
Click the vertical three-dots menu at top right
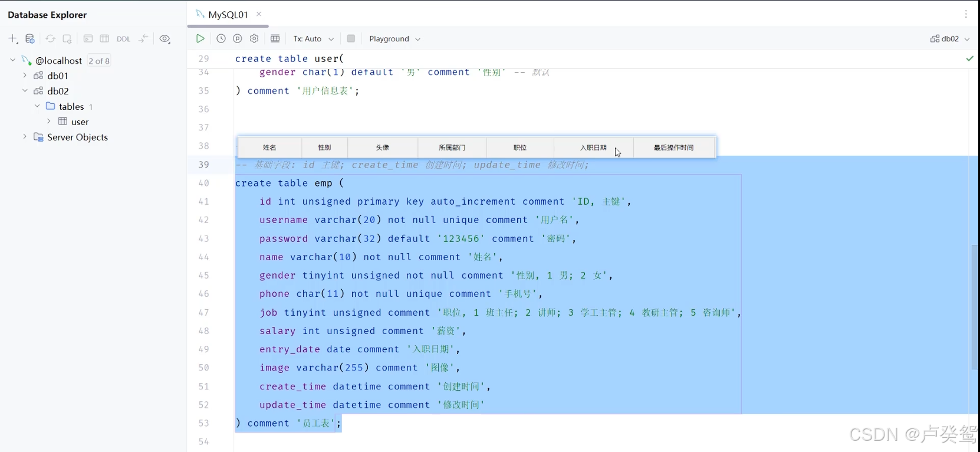(x=966, y=14)
